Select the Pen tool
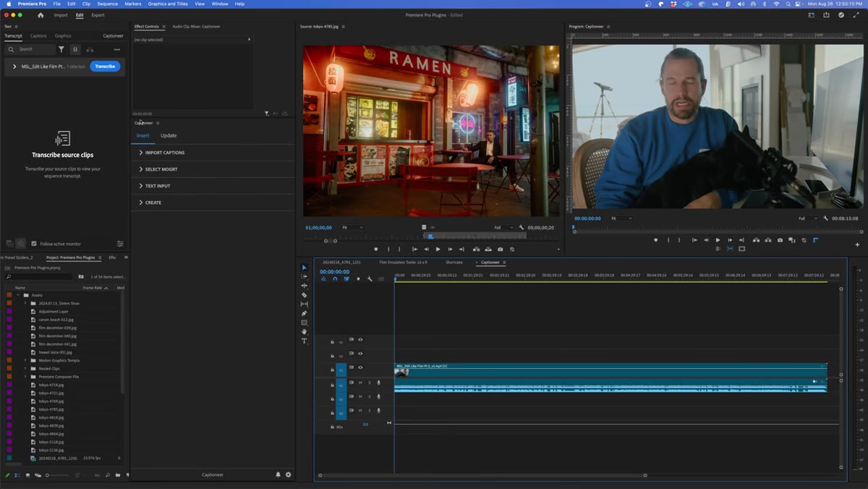Screen dimensions: 868x489 tap(304, 313)
